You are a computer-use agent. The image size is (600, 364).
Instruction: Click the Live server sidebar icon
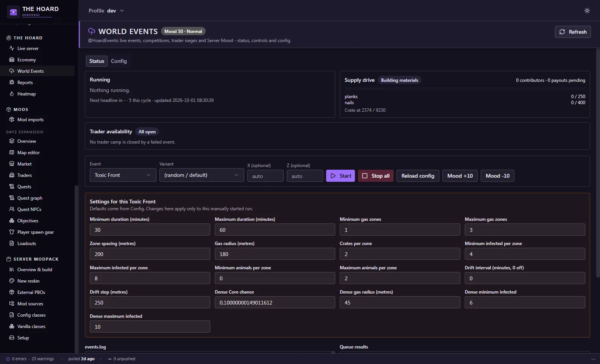(12, 48)
